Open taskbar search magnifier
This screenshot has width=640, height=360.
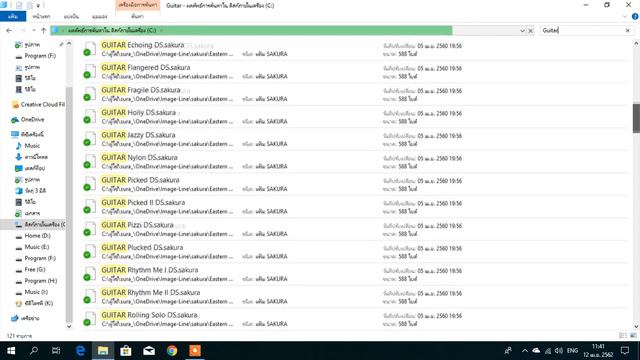(x=34, y=351)
